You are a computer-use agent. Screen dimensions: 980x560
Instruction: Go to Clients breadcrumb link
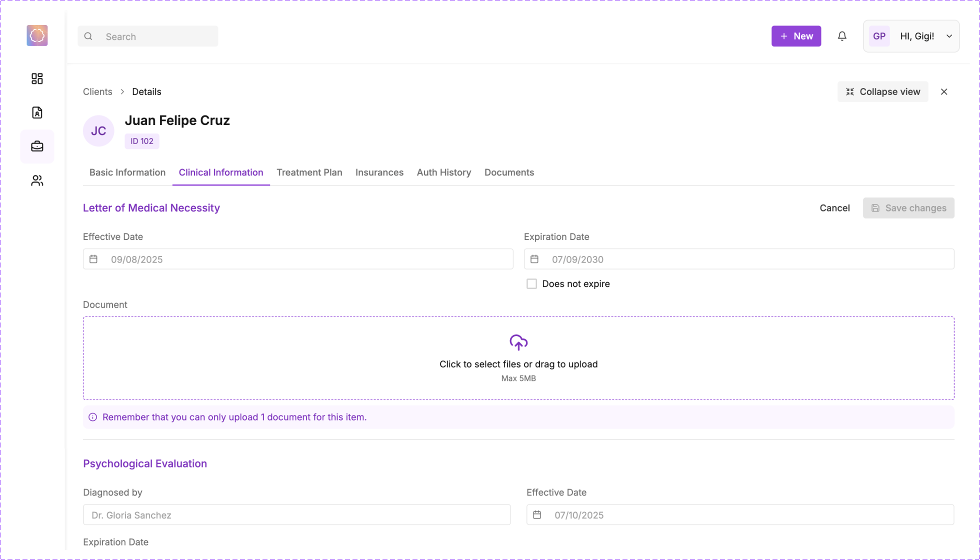[x=97, y=91]
